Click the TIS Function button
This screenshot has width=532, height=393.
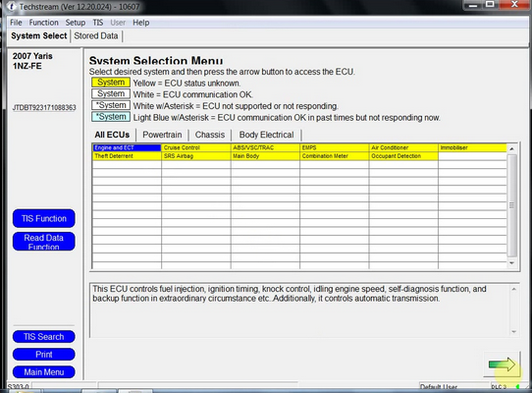coord(44,218)
